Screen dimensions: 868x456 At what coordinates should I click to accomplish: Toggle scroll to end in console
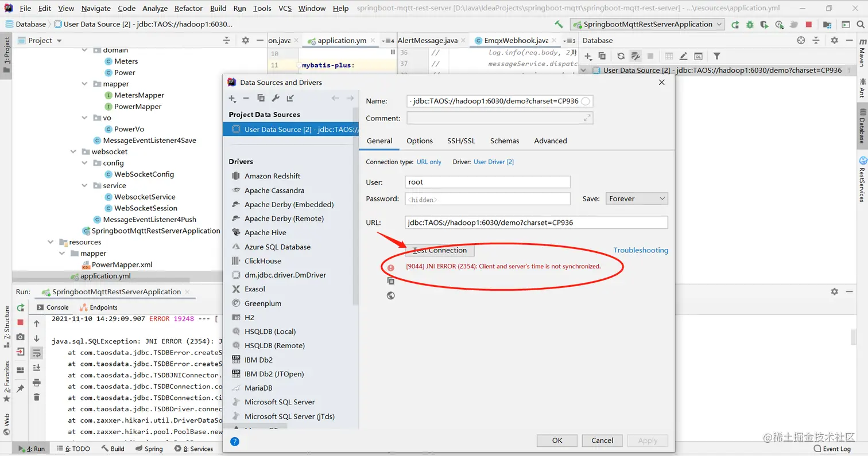click(37, 368)
